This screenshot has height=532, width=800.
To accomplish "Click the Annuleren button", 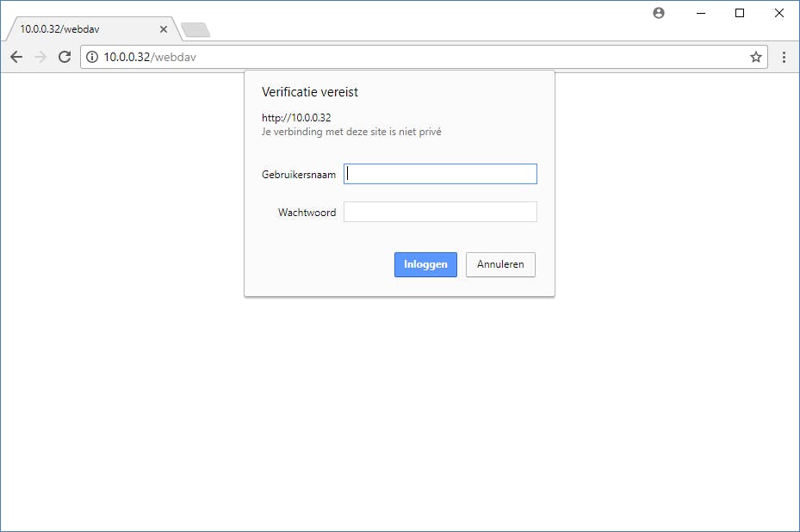I will 500,265.
